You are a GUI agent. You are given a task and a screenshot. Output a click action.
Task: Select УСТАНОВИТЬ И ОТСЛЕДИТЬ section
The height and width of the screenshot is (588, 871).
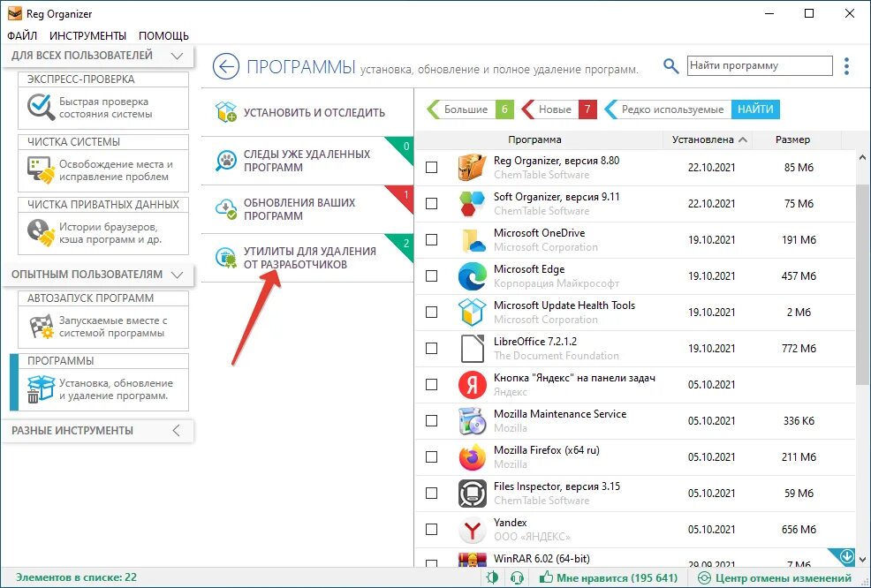[x=307, y=112]
